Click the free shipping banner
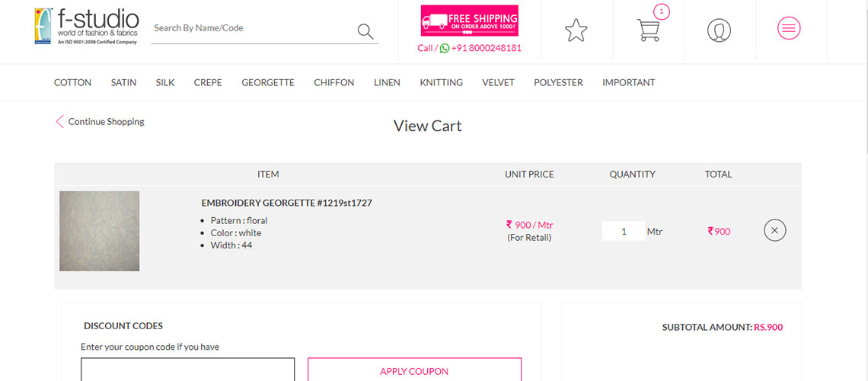This screenshot has width=868, height=381. (x=470, y=21)
